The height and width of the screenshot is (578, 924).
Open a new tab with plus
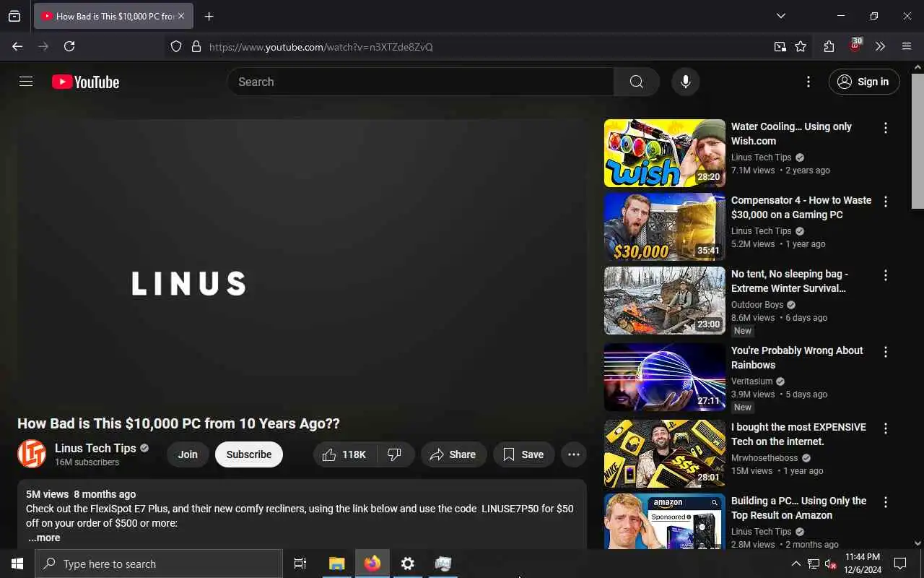point(209,16)
